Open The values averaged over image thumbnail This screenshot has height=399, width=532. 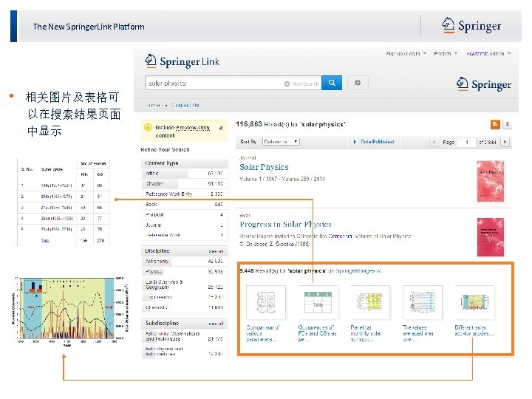pyautogui.click(x=423, y=302)
